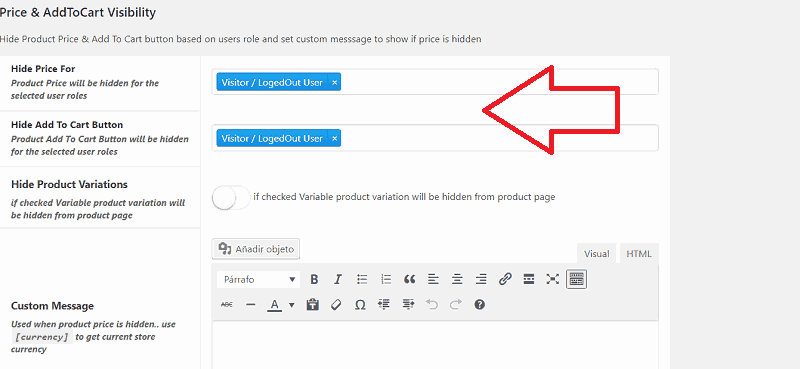This screenshot has height=369, width=800.
Task: Open the keyboard shortcuts help icon
Action: (479, 305)
